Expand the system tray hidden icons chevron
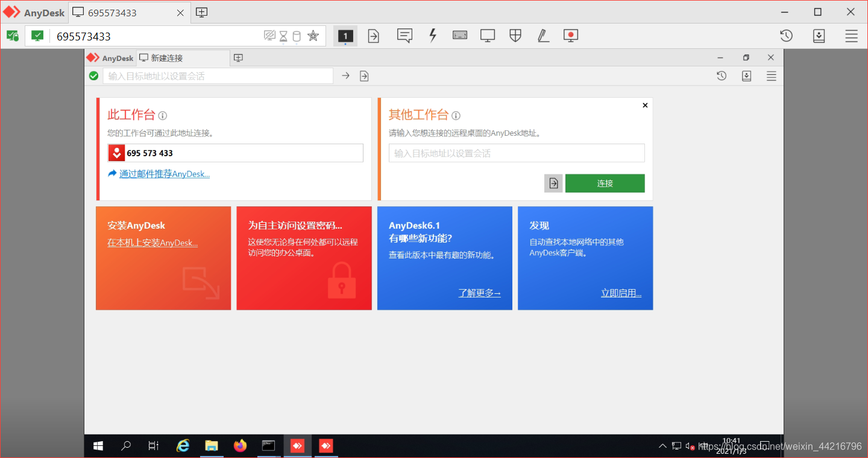868x458 pixels. coord(662,446)
